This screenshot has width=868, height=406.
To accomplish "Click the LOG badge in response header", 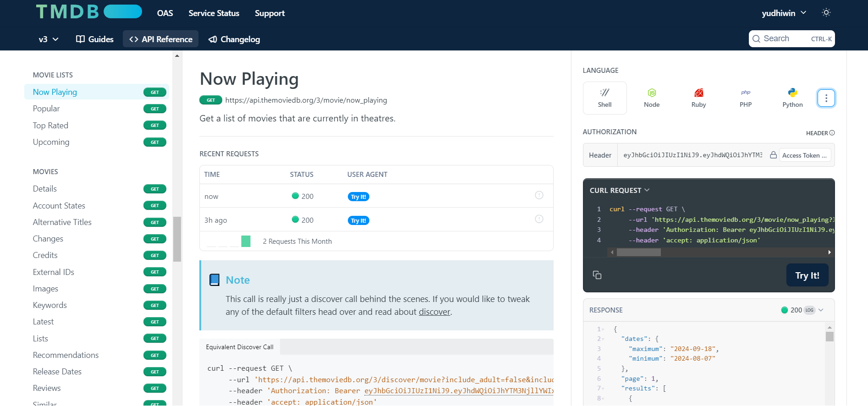I will (810, 310).
